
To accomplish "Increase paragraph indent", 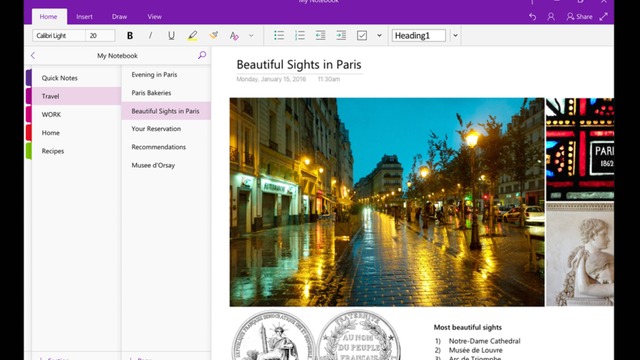I will (341, 36).
